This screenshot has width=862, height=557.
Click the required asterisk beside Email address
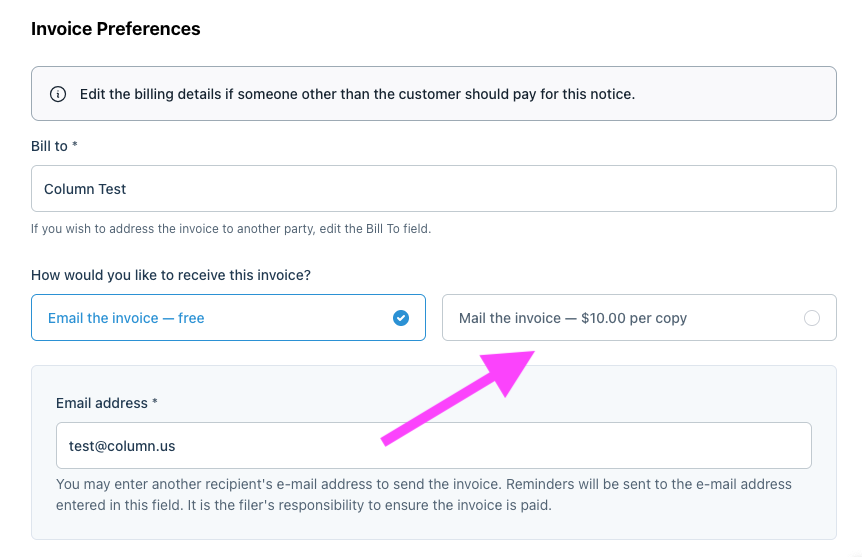(x=155, y=402)
